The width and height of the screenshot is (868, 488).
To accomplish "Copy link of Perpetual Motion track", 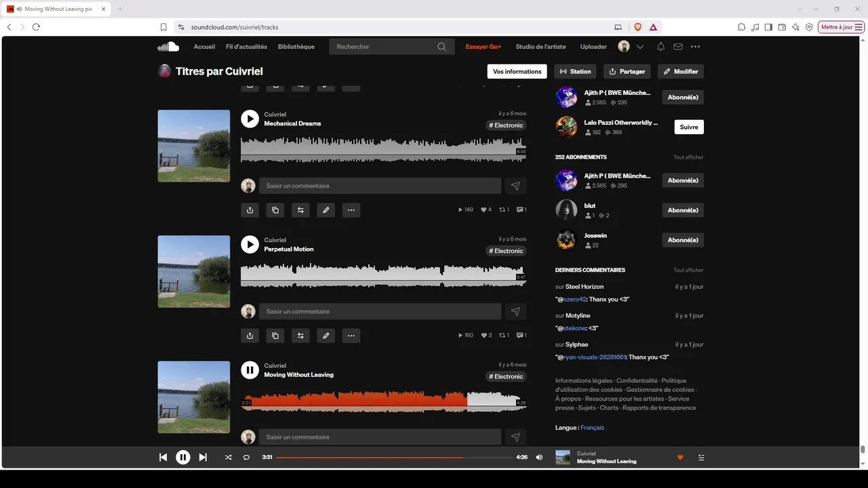I will [275, 335].
